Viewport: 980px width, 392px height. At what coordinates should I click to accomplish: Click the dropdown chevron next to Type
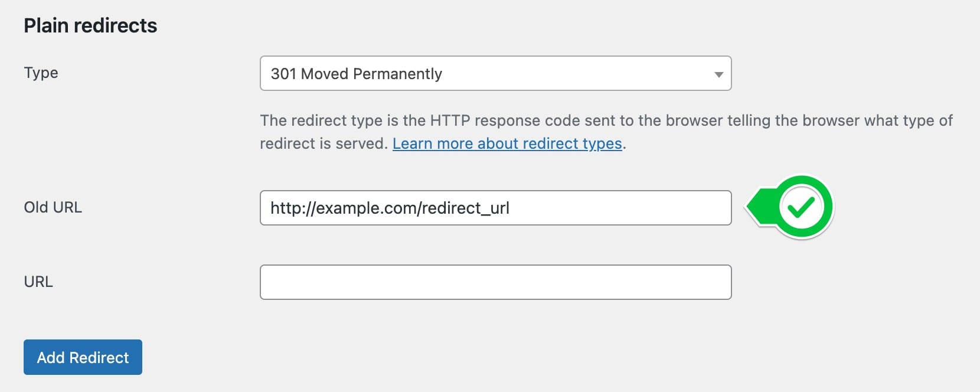click(719, 74)
